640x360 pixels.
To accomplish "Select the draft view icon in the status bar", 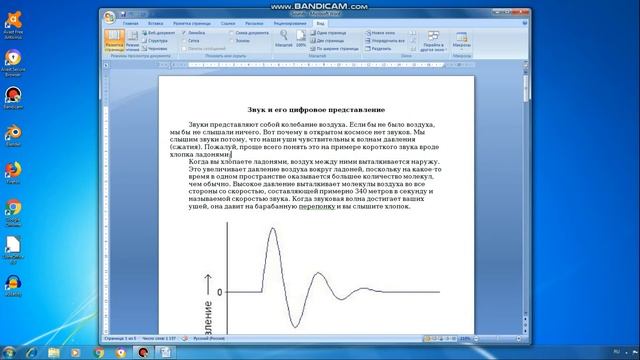I will [453, 338].
